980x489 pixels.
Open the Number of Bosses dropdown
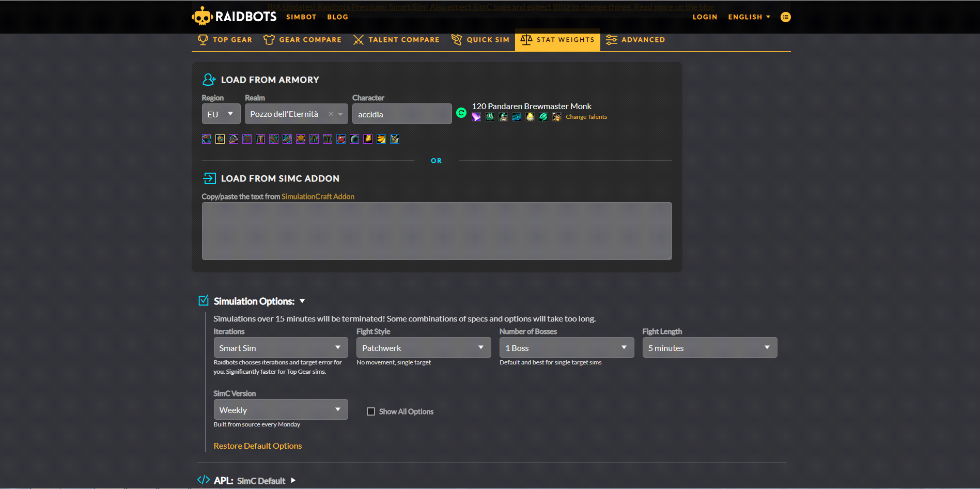point(567,347)
